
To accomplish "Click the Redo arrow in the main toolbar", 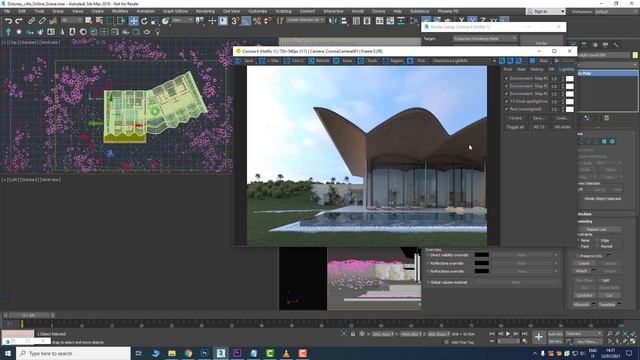I will [x=19, y=20].
